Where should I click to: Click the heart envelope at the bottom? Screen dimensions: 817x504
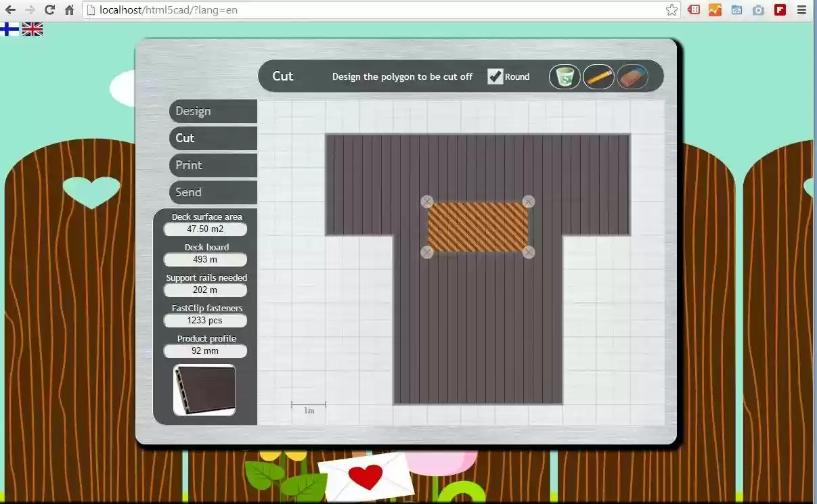tap(366, 477)
